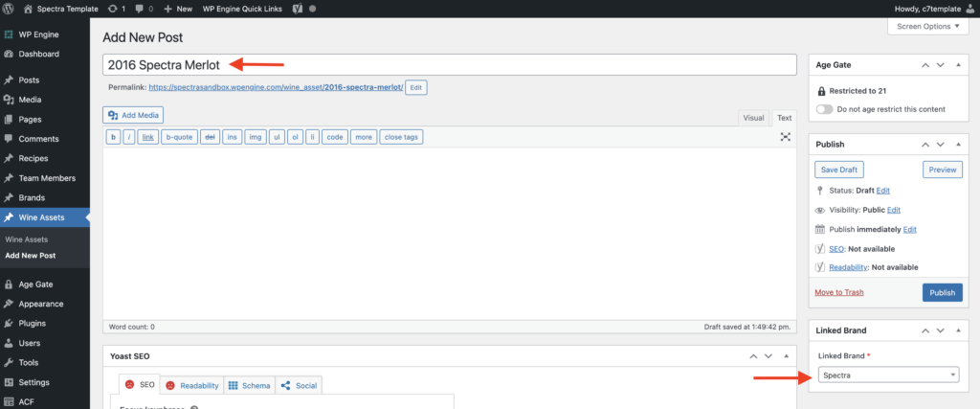980x409 pixels.
Task: Click the ins quicktag button
Action: (232, 137)
